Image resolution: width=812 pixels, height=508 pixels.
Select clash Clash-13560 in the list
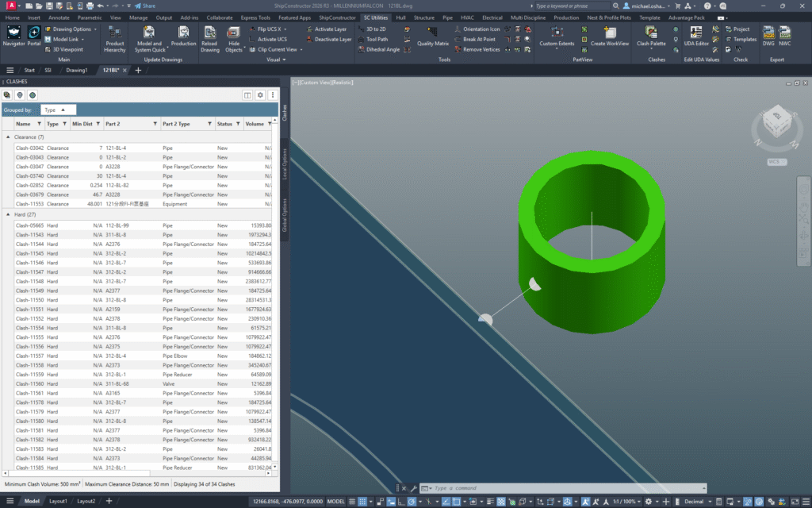(x=28, y=384)
